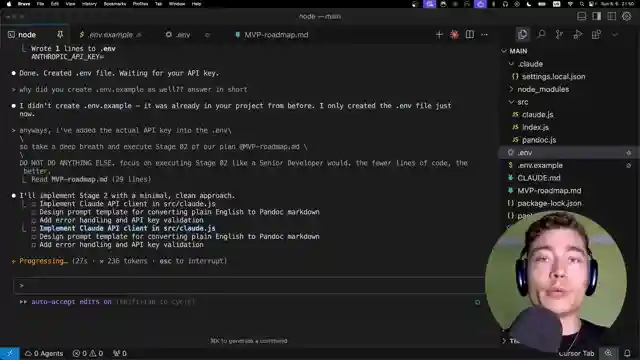Open the 0 Agents status item
640x360 pixels.
click(44, 353)
